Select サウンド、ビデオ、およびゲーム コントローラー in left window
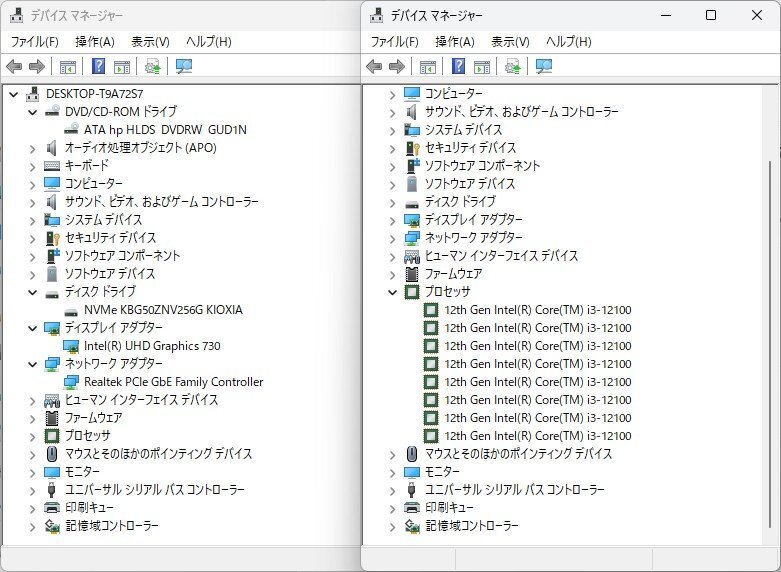 [x=161, y=201]
